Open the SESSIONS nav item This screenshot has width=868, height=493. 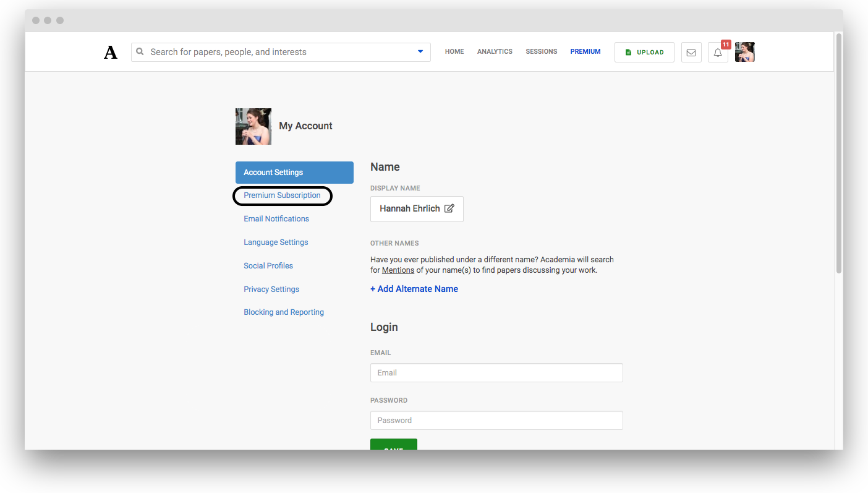coord(542,52)
